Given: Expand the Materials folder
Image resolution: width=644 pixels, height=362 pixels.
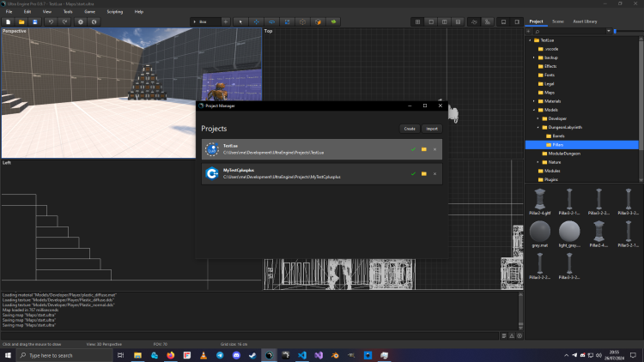Looking at the screenshot, I should pyautogui.click(x=534, y=101).
